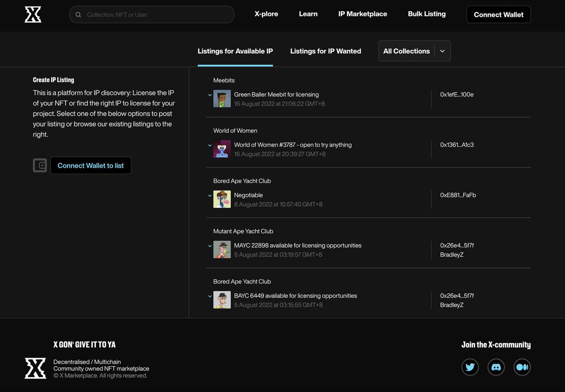Click the Negotiable listing title
The width and height of the screenshot is (565, 392).
coord(248,195)
